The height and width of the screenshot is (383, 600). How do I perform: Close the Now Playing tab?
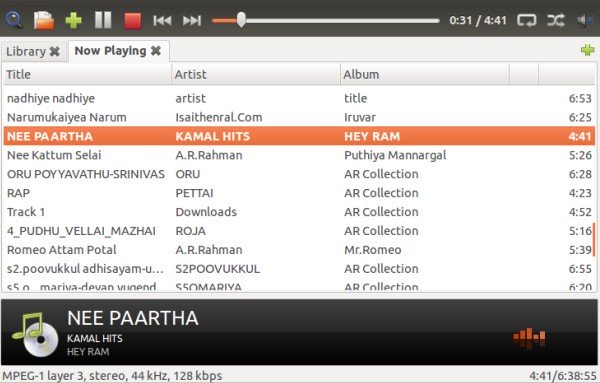coord(156,51)
